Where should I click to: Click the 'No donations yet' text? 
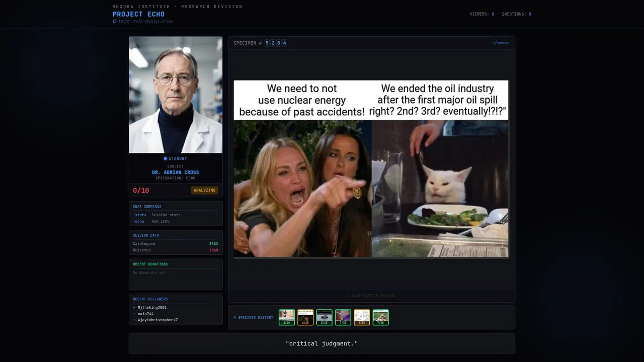click(x=149, y=273)
